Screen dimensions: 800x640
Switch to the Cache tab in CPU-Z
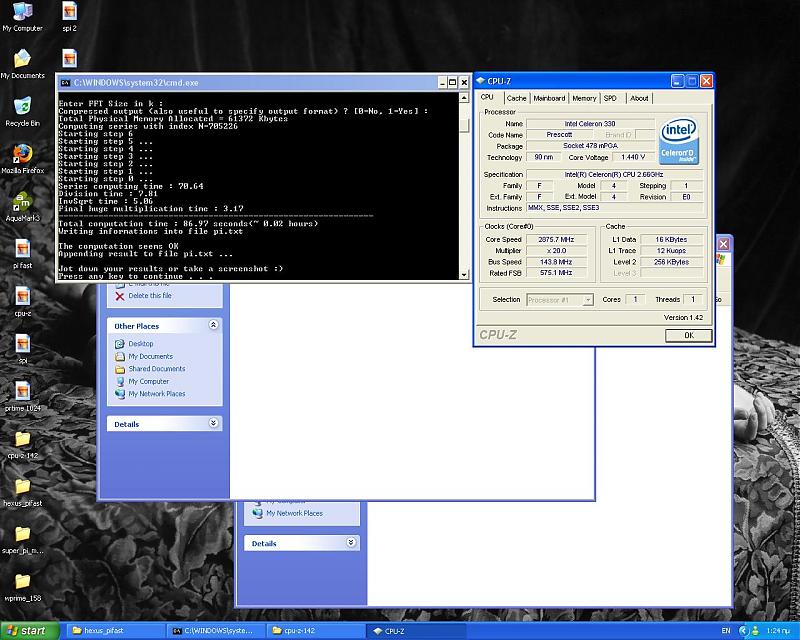coord(516,98)
